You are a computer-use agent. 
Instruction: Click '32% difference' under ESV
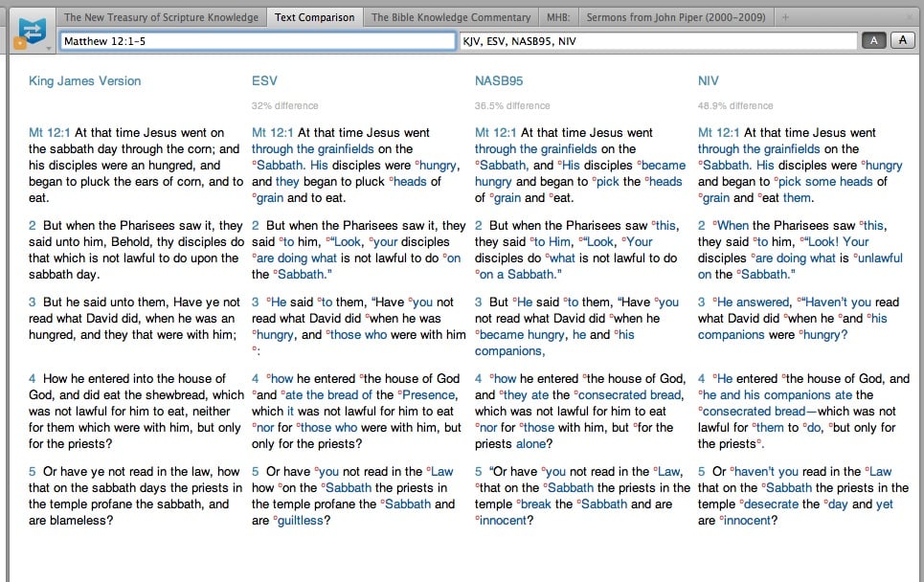[x=285, y=105]
